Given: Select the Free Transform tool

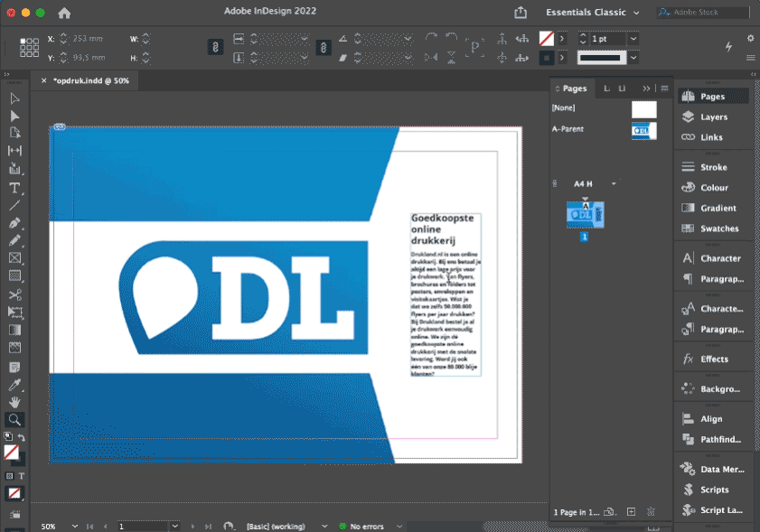Looking at the screenshot, I should pyautogui.click(x=14, y=313).
